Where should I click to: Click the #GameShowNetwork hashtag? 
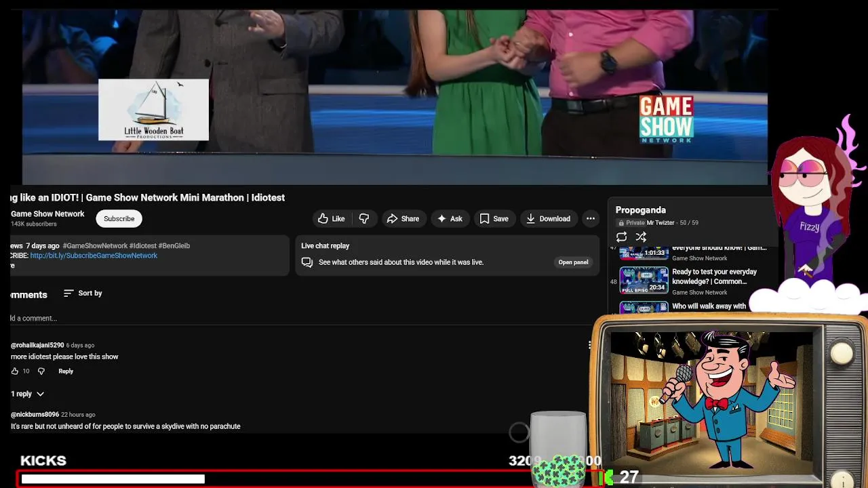pyautogui.click(x=95, y=245)
